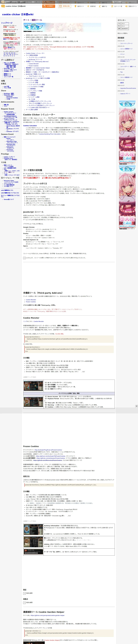Open Prestige level in the left sidebar
The width and height of the screenshot is (138, 644).
pyautogui.click(x=8, y=158)
